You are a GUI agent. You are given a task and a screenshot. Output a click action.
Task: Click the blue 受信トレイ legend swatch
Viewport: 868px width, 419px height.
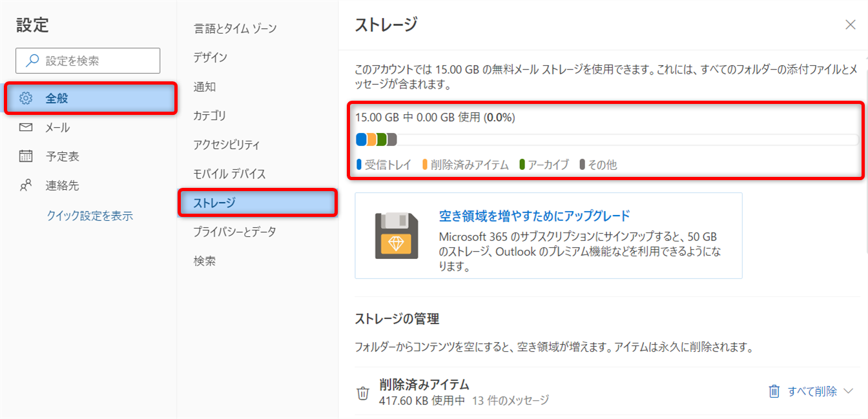pyautogui.click(x=359, y=165)
